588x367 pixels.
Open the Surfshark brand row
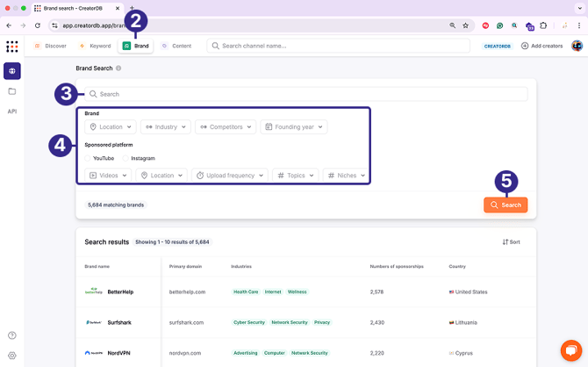tap(306, 322)
